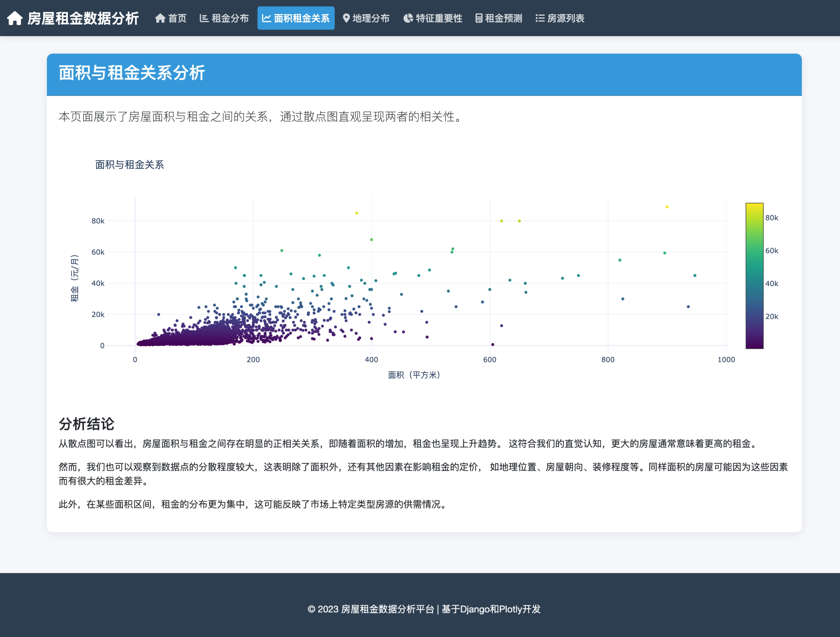Open the 房源列表 link

coord(566,18)
